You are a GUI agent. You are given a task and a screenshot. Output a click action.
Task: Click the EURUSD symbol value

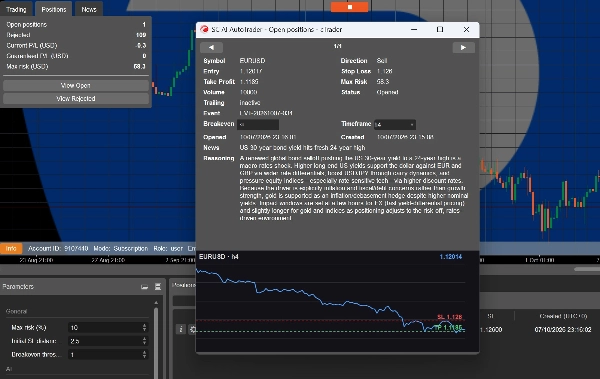click(x=252, y=60)
